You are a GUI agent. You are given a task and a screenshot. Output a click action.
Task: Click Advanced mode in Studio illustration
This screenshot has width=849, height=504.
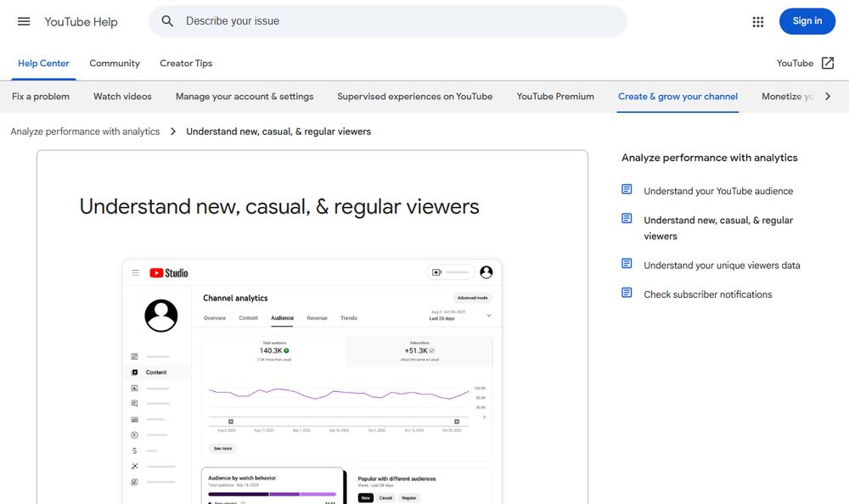(x=472, y=298)
